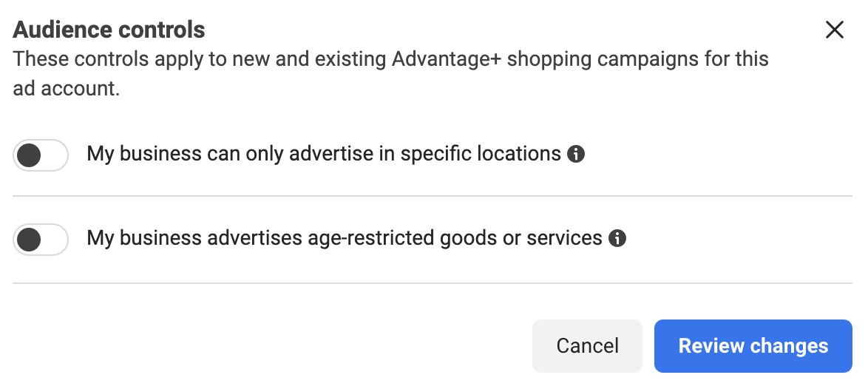
Task: Click the 'ad account.' text in the description
Action: (67, 89)
